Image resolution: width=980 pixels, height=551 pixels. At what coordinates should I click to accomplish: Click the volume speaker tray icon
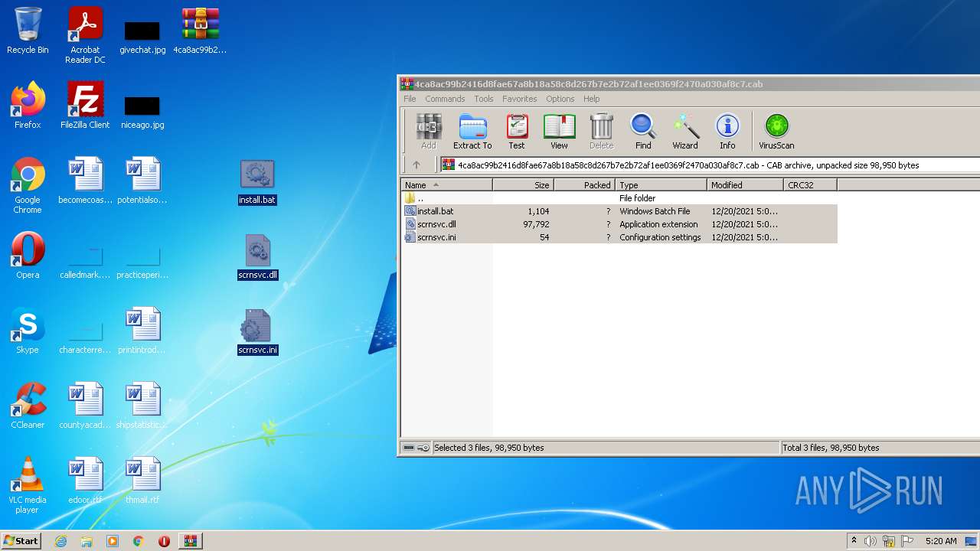coord(871,541)
